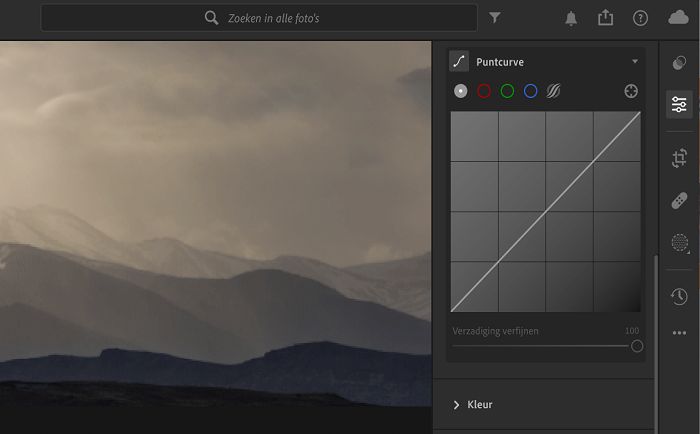Select the green curve channel
The width and height of the screenshot is (700, 434).
[x=507, y=91]
